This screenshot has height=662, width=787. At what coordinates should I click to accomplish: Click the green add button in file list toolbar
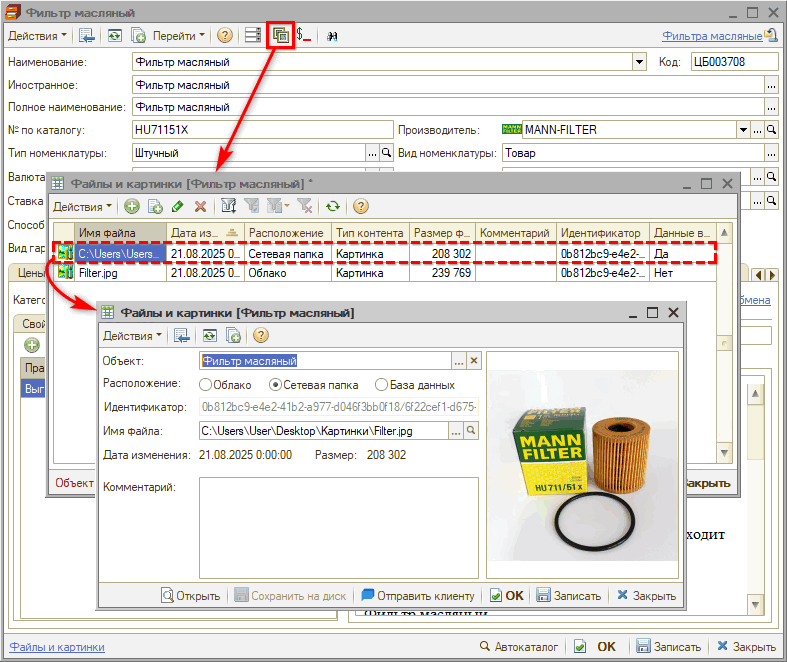(x=131, y=206)
